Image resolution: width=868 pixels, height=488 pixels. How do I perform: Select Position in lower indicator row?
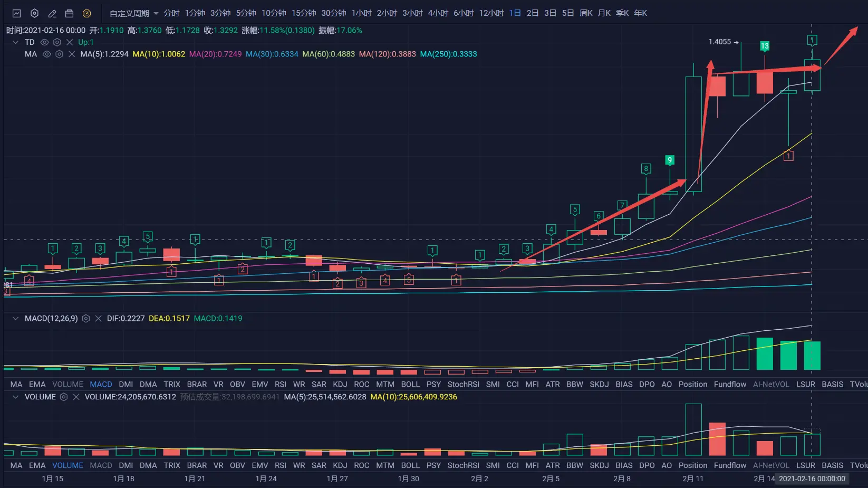693,465
